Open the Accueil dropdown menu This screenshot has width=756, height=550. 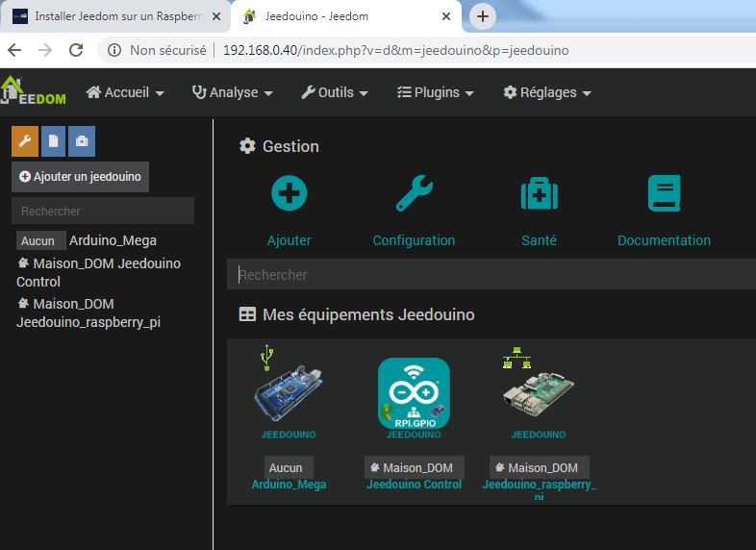(x=125, y=92)
